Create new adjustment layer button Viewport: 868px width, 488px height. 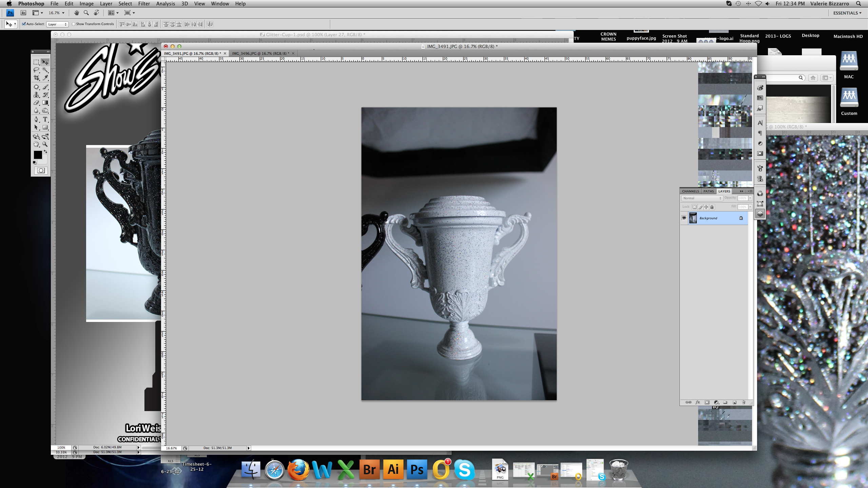[716, 402]
